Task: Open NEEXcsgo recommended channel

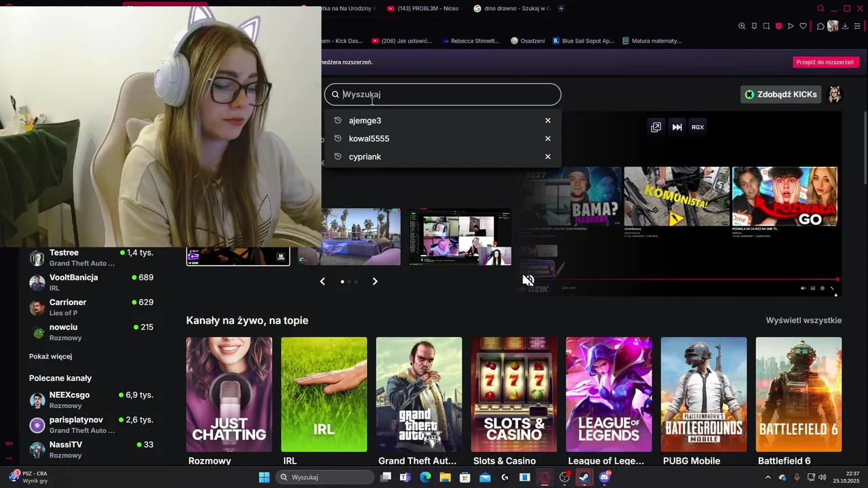Action: point(92,400)
